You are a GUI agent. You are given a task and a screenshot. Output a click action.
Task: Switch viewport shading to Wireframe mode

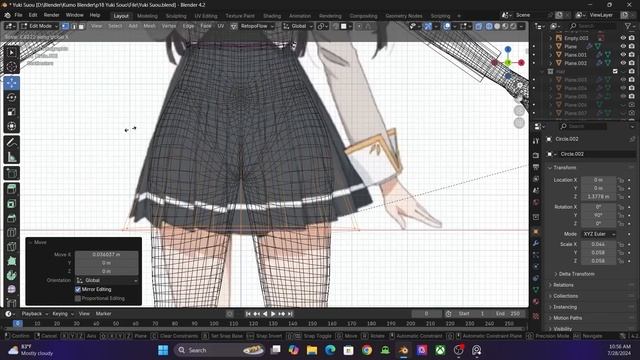489,26
